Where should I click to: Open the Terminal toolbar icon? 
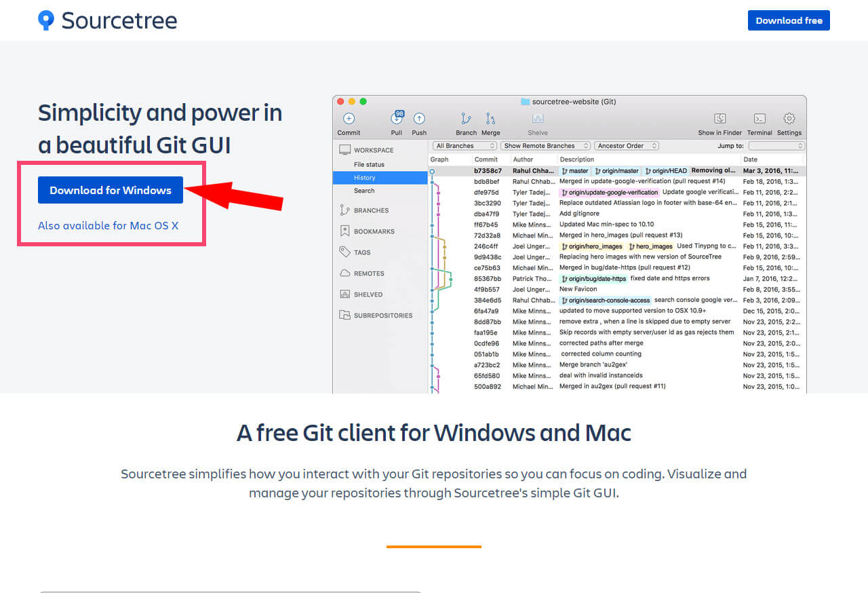coord(759,119)
